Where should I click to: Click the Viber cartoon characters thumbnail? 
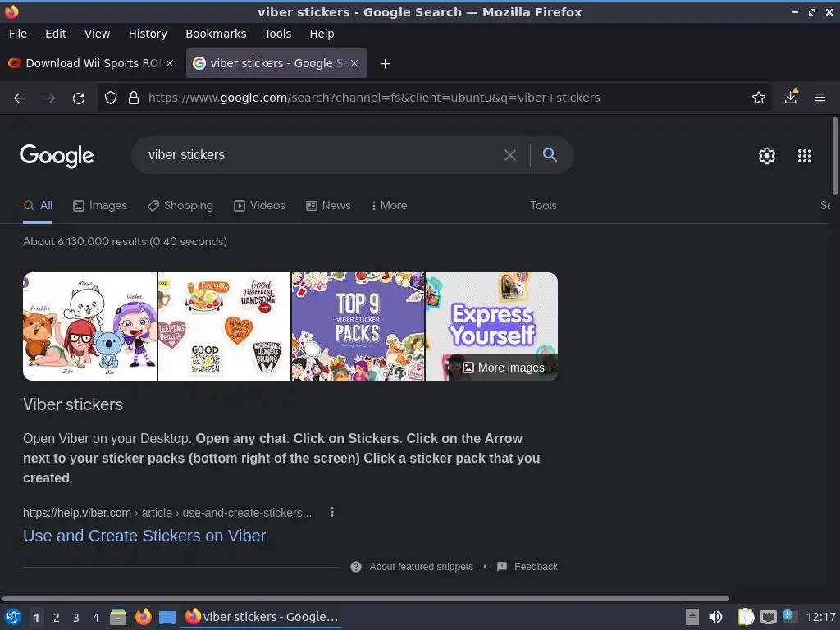pyautogui.click(x=90, y=326)
